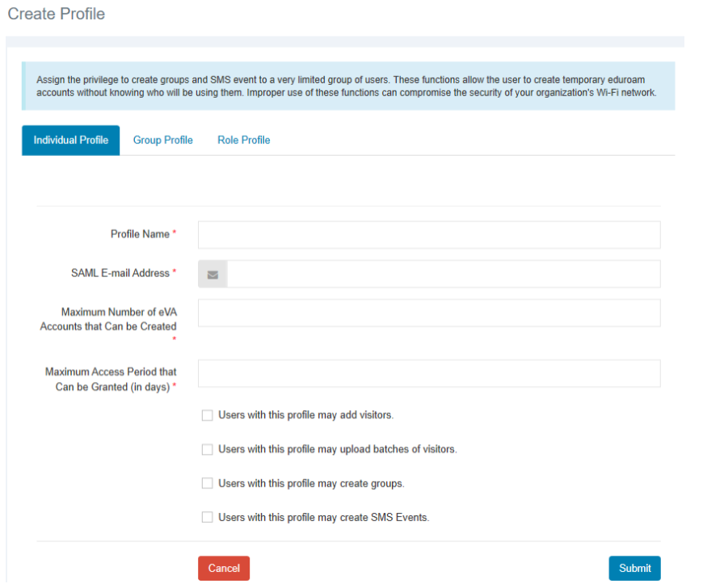Click the 'Create Profile' page heading
This screenshot has width=724, height=588.
click(x=57, y=15)
